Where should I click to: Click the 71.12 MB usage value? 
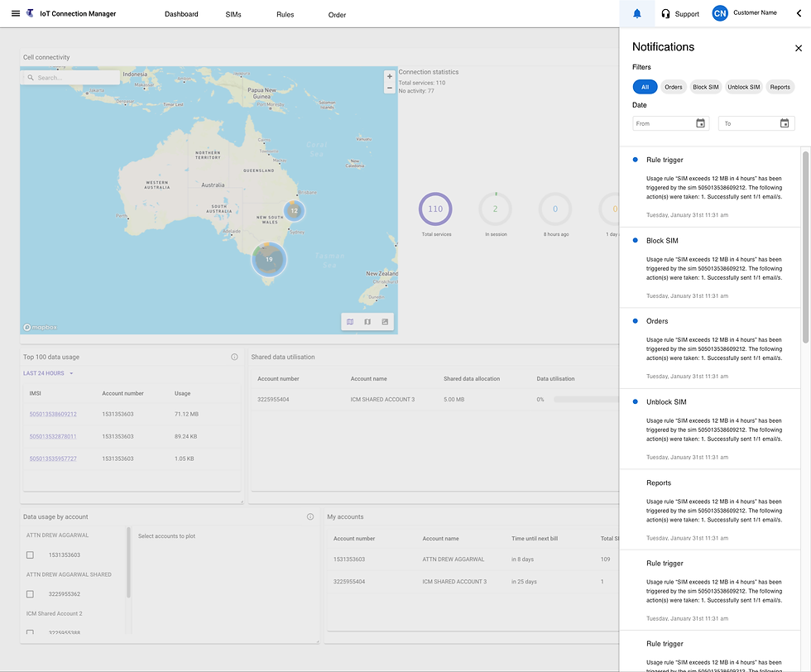[186, 415]
